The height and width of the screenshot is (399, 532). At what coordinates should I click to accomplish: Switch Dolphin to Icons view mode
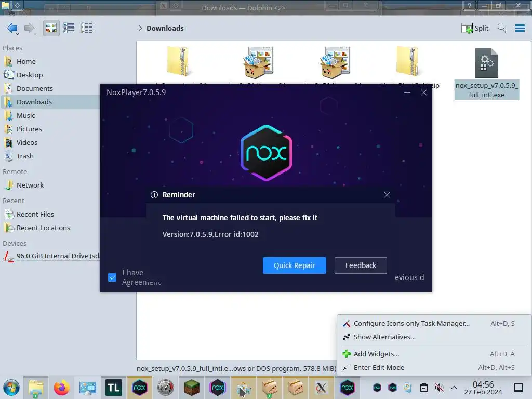[x=51, y=28]
